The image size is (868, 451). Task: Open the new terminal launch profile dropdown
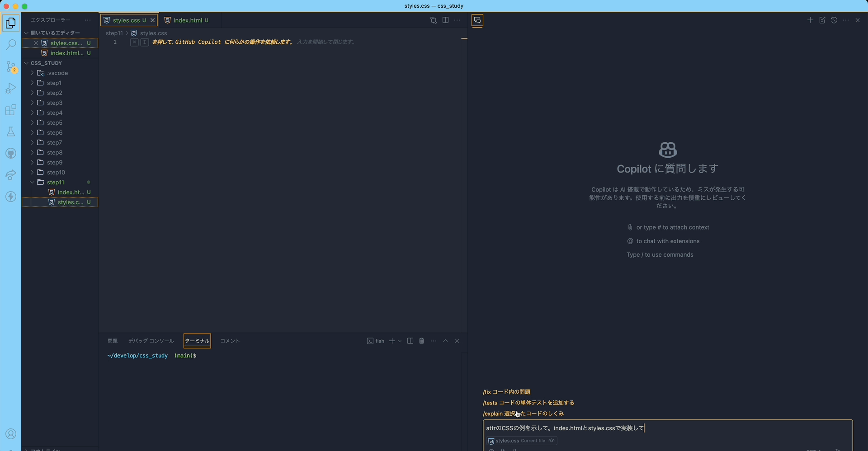pyautogui.click(x=400, y=341)
